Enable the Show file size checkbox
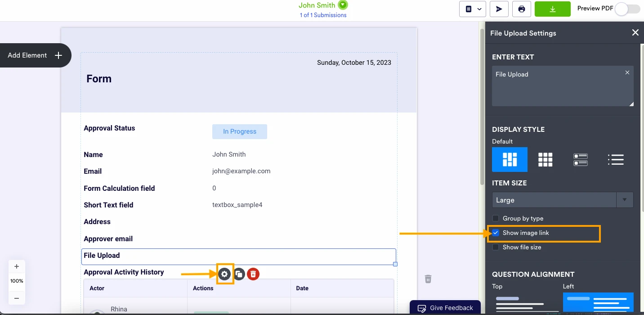 click(x=496, y=247)
